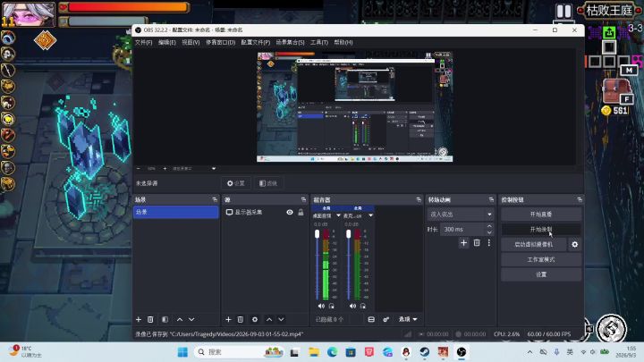Open advanced audio properties gears icon
The width and height of the screenshot is (644, 362).
[386, 319]
